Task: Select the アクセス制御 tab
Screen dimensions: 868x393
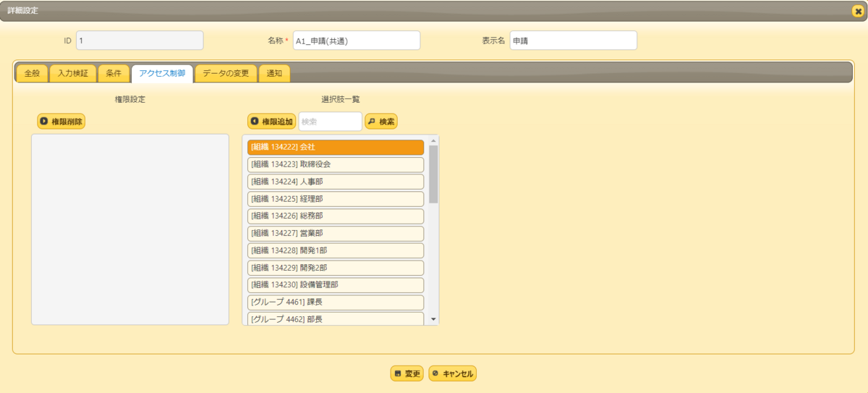Action: click(x=162, y=73)
